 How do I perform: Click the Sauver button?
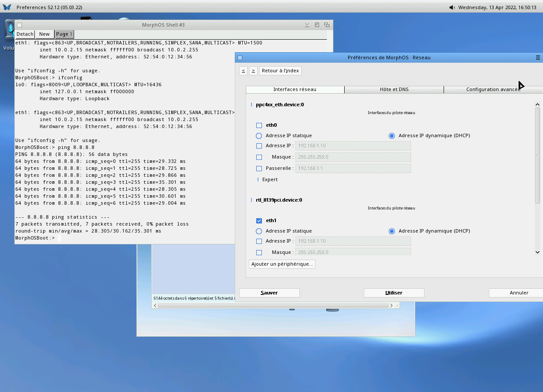(x=269, y=293)
